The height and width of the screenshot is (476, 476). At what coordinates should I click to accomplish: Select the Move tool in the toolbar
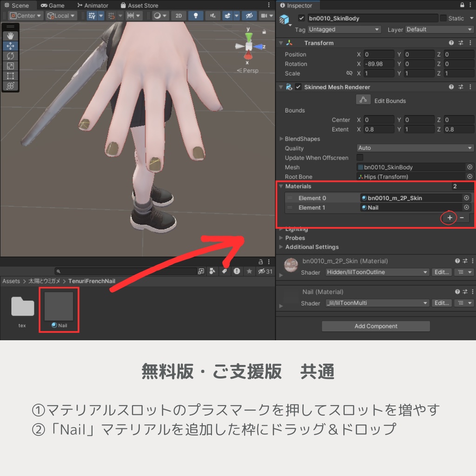[10, 46]
